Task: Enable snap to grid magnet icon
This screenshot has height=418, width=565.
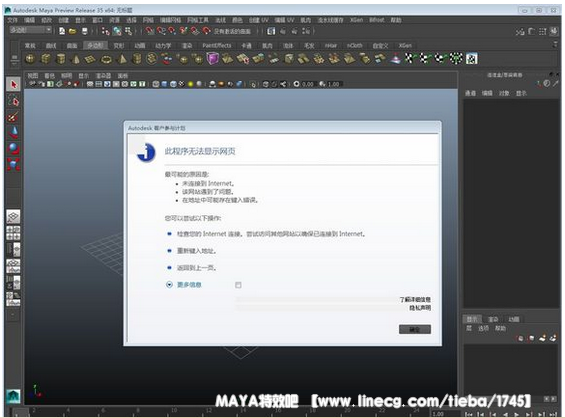Action: tap(150, 31)
